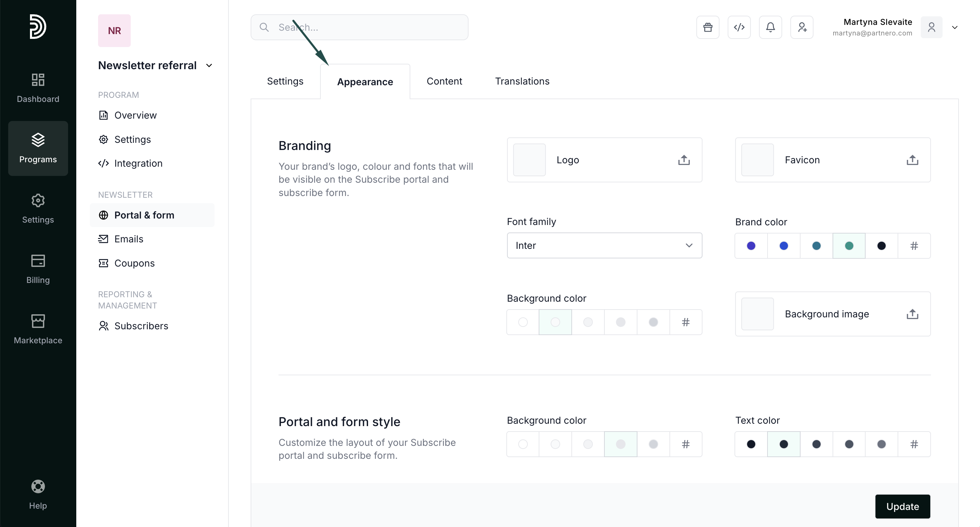Open the code integration icon in header

pos(739,27)
